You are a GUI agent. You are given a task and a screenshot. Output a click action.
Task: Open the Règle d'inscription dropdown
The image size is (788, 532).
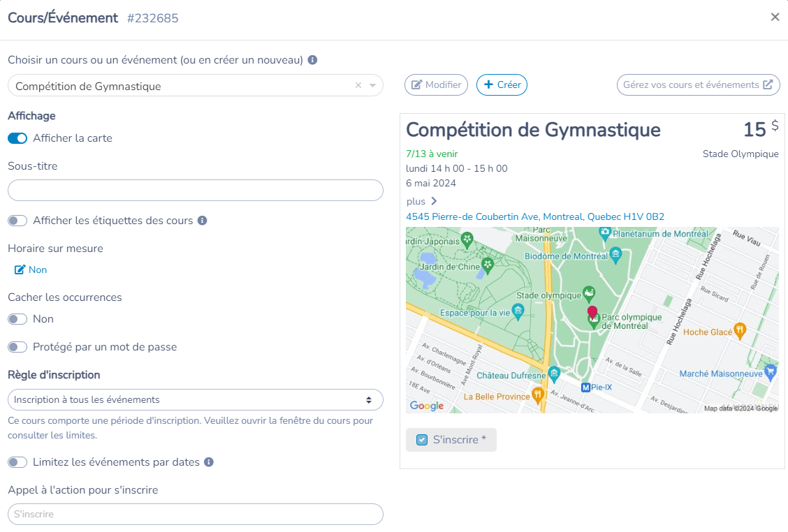tap(196, 400)
